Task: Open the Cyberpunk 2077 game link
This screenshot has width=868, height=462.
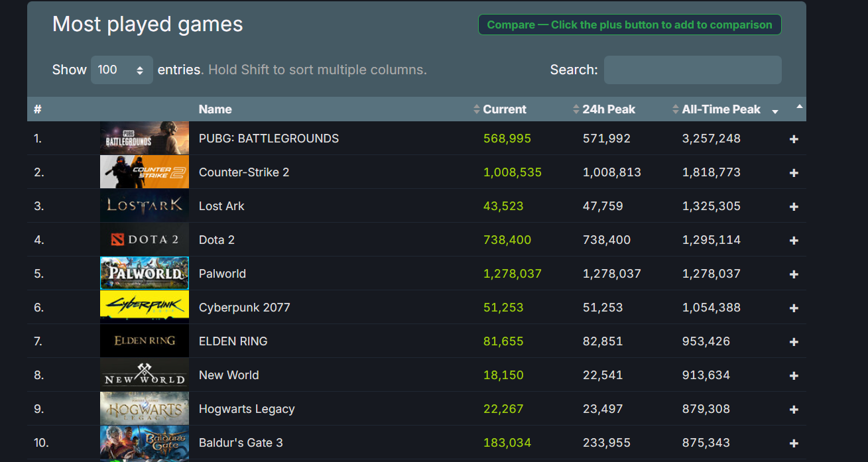Action: [245, 308]
